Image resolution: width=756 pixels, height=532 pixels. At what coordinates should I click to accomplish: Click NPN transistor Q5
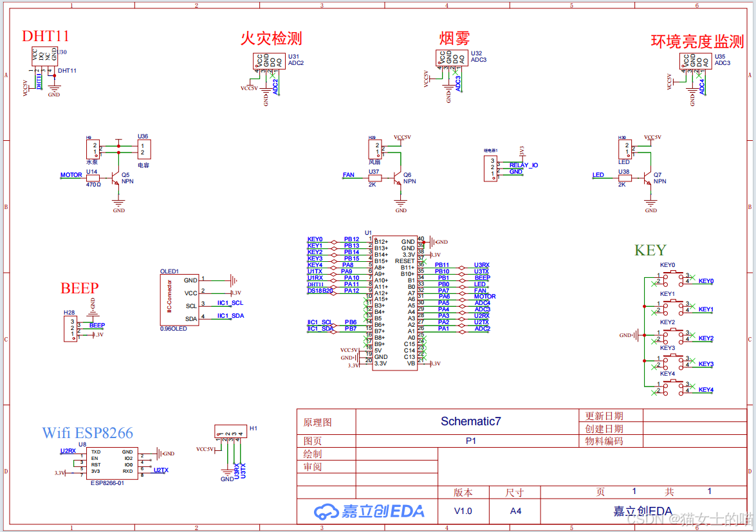coord(115,179)
